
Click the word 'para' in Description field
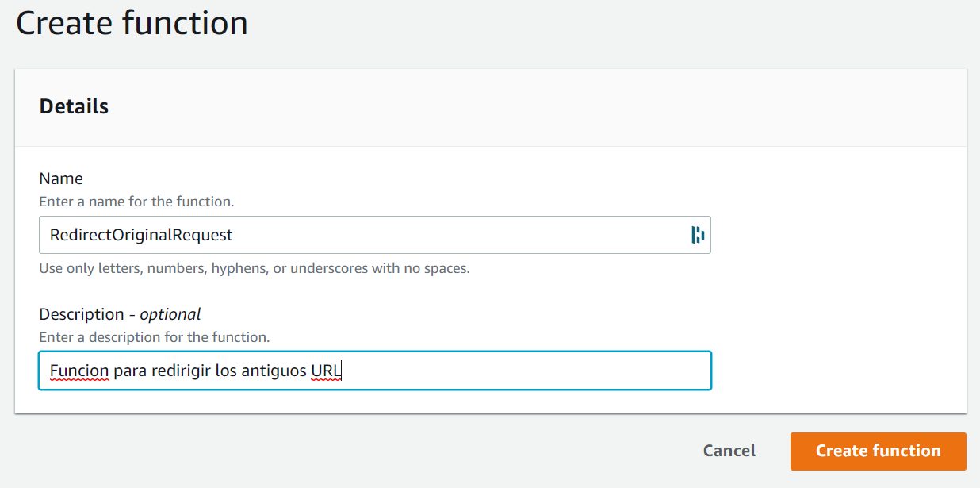pyautogui.click(x=130, y=371)
